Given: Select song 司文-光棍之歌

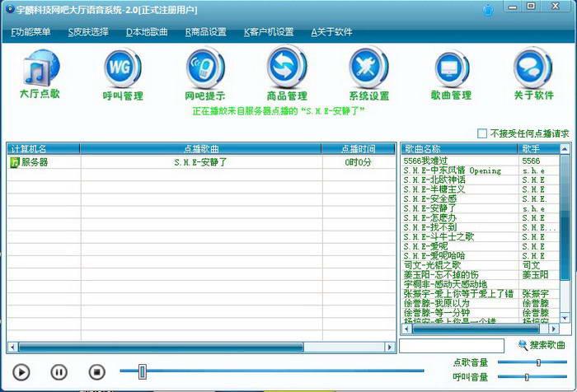Looking at the screenshot, I should [x=481, y=265].
